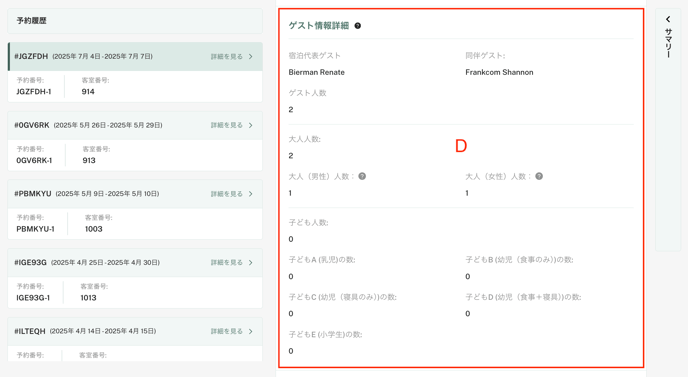Select the #0GV6RK reservation header

click(x=135, y=125)
